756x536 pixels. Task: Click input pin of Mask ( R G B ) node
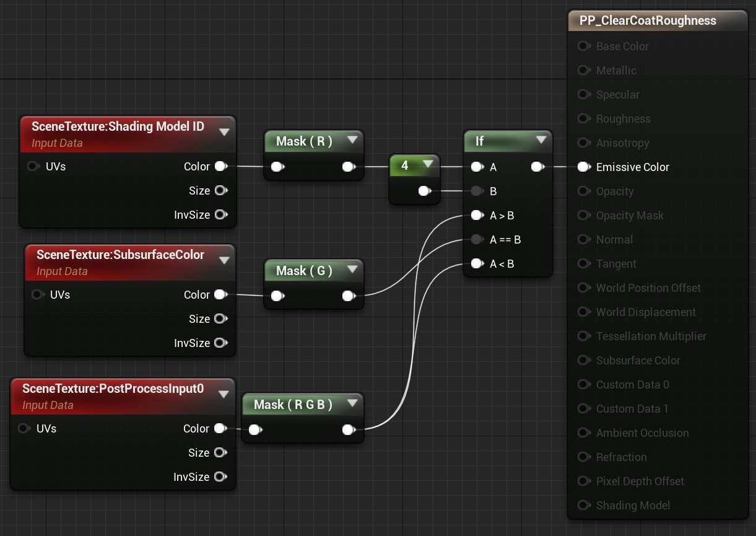[256, 429]
